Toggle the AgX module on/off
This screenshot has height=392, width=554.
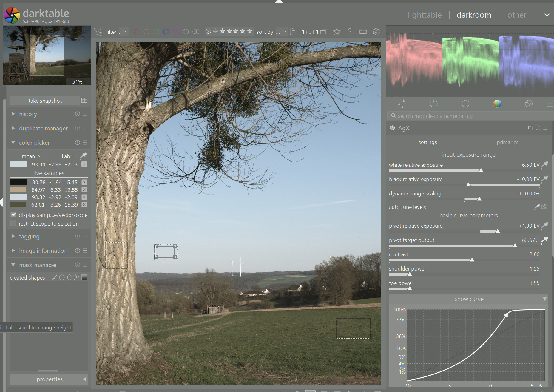(x=392, y=128)
